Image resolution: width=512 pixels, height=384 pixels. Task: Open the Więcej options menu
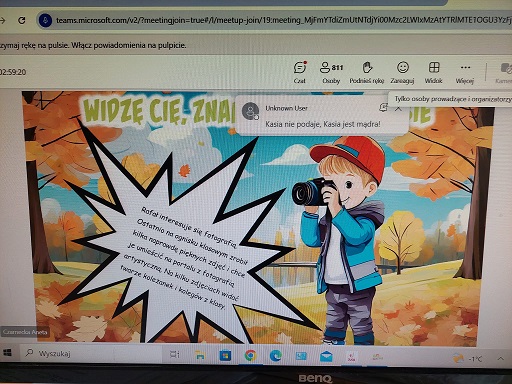click(465, 72)
